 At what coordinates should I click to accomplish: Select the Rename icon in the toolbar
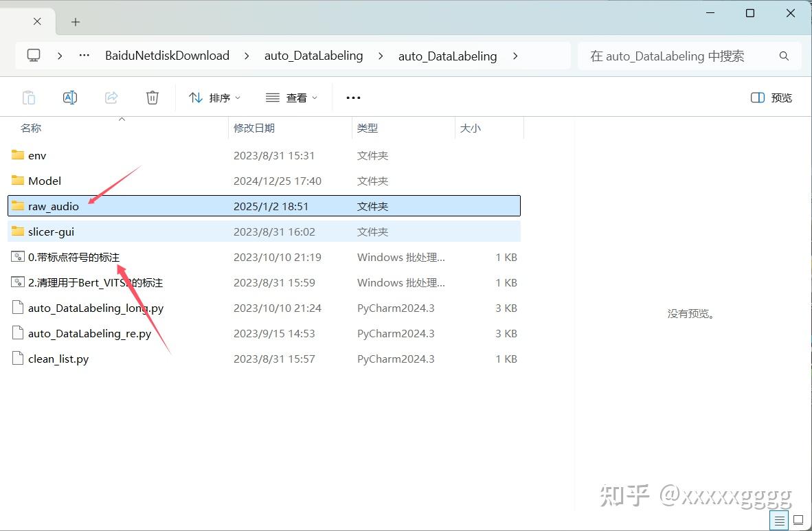(x=70, y=97)
